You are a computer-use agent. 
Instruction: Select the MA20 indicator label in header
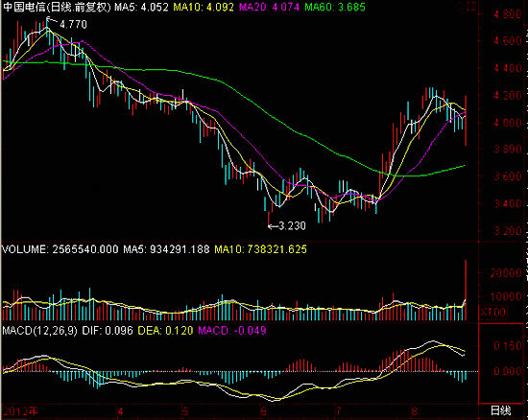click(x=269, y=7)
